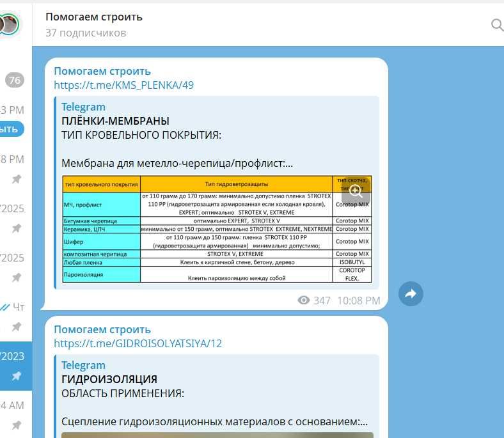Click the Битумная черепица table cell
Image resolution: width=504 pixels, height=438 pixels.
click(x=102, y=221)
